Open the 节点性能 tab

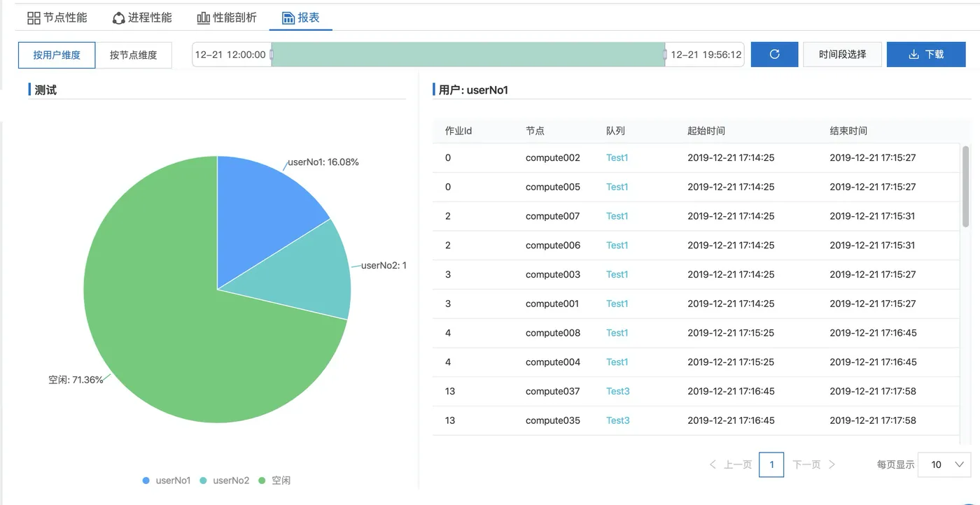tap(57, 17)
